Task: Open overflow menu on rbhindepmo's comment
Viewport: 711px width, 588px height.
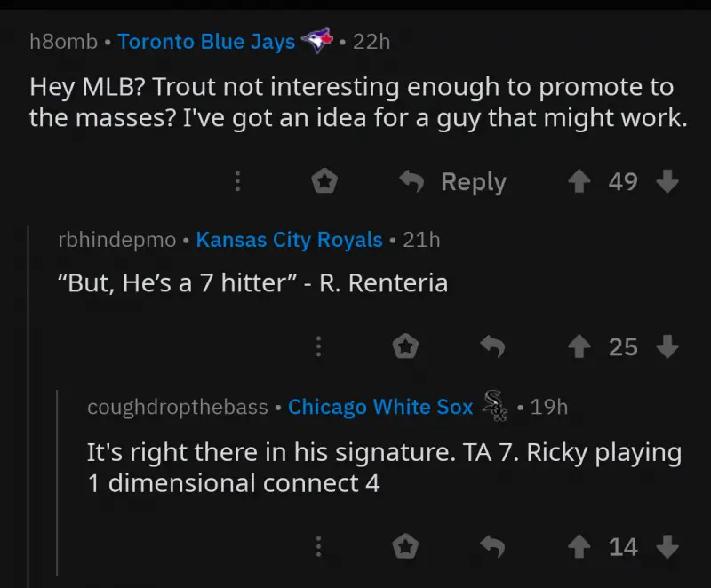Action: tap(317, 346)
